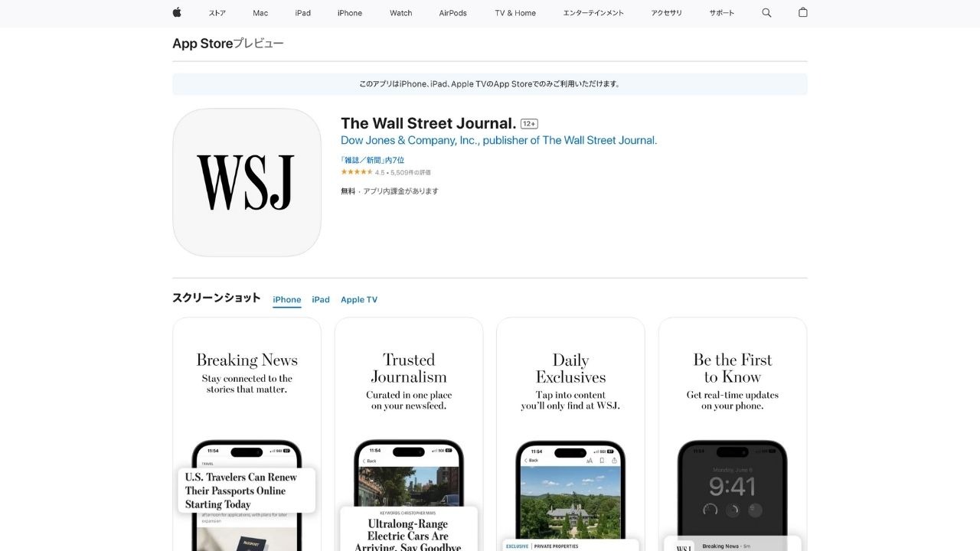The image size is (980, 551).
Task: Open the AirPods menu item
Action: pos(453,13)
